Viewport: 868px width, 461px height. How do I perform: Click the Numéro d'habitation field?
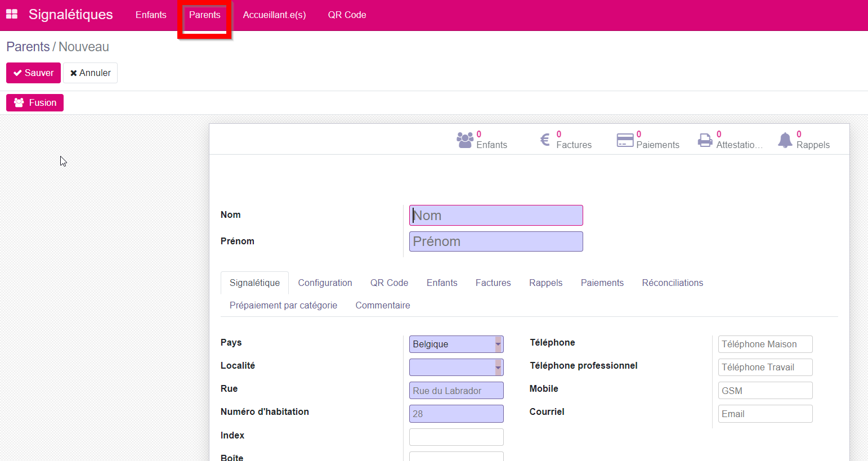[457, 414]
